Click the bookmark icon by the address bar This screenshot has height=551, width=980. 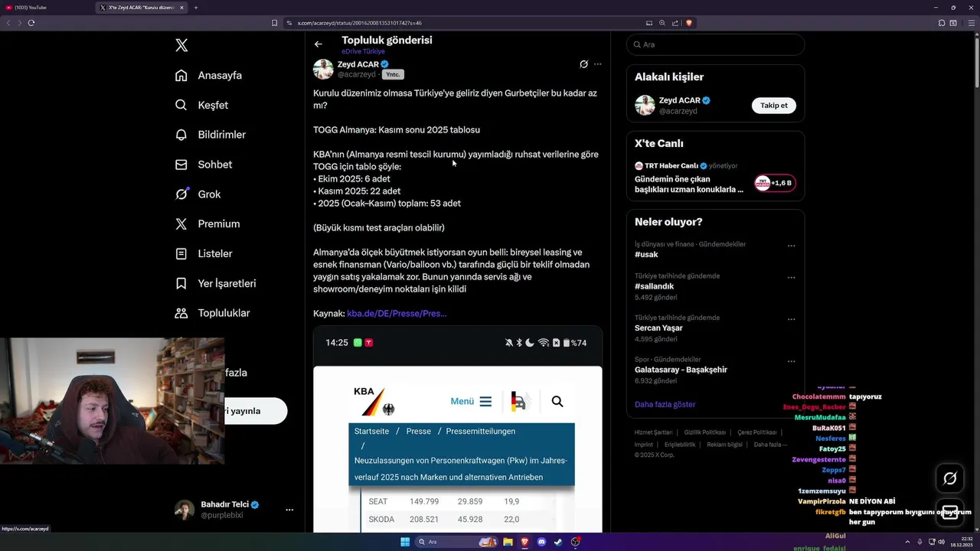pos(274,23)
